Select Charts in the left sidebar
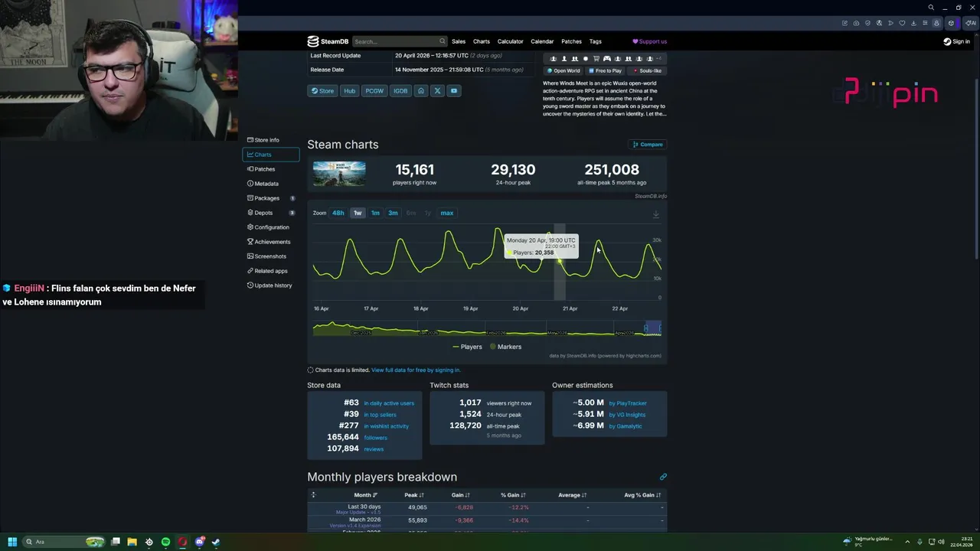The width and height of the screenshot is (980, 551). [271, 155]
